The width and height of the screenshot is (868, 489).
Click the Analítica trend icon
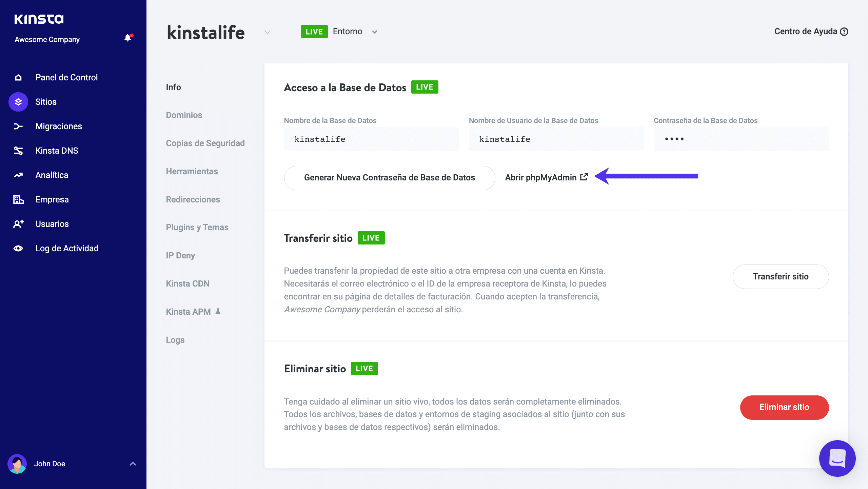point(18,175)
